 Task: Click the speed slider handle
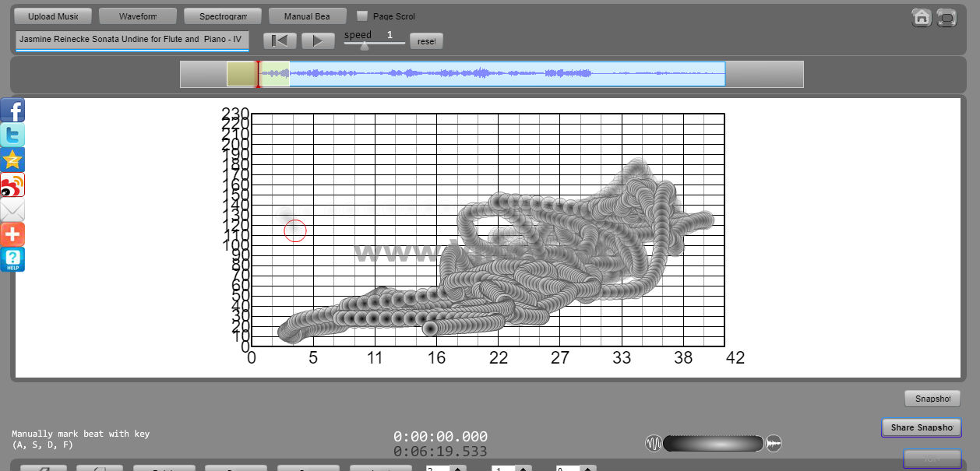coord(365,45)
